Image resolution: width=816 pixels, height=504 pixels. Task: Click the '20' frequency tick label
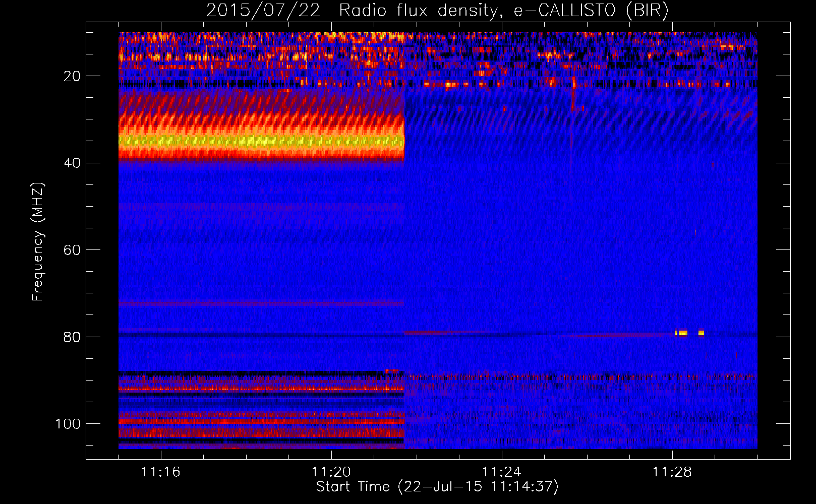pyautogui.click(x=73, y=76)
